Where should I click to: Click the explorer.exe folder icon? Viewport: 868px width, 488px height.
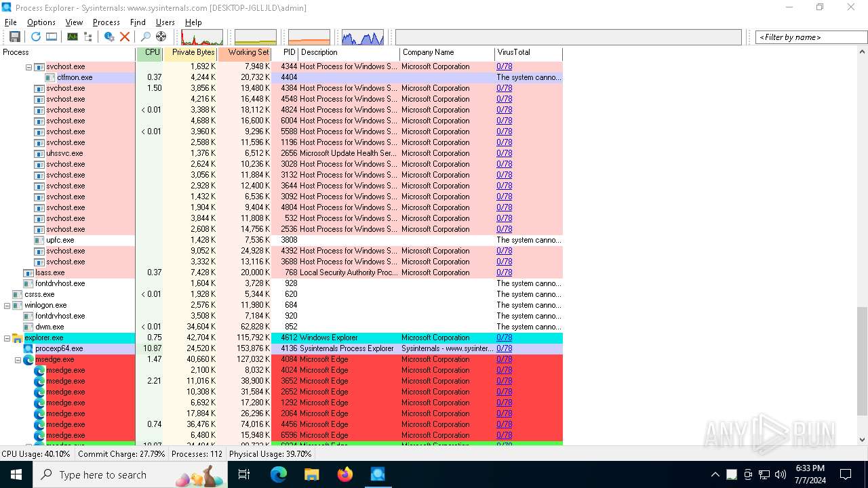tap(18, 338)
